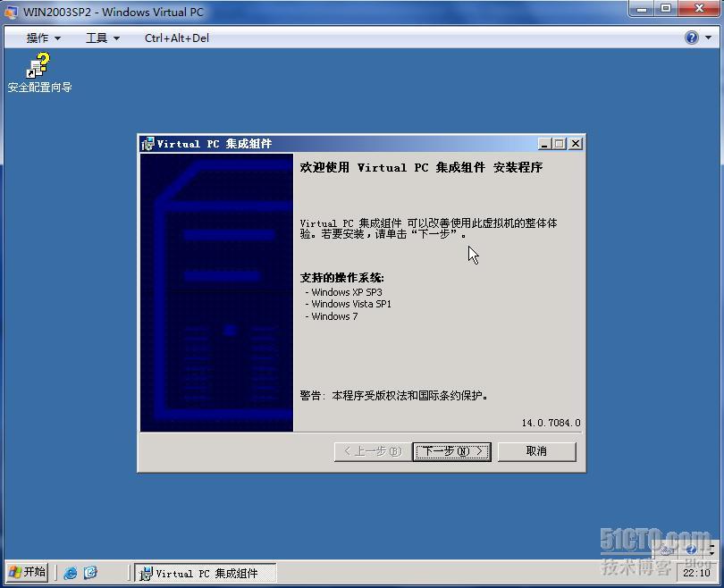Click the 警告 copyright notice text
This screenshot has width=724, height=588.
pos(394,396)
